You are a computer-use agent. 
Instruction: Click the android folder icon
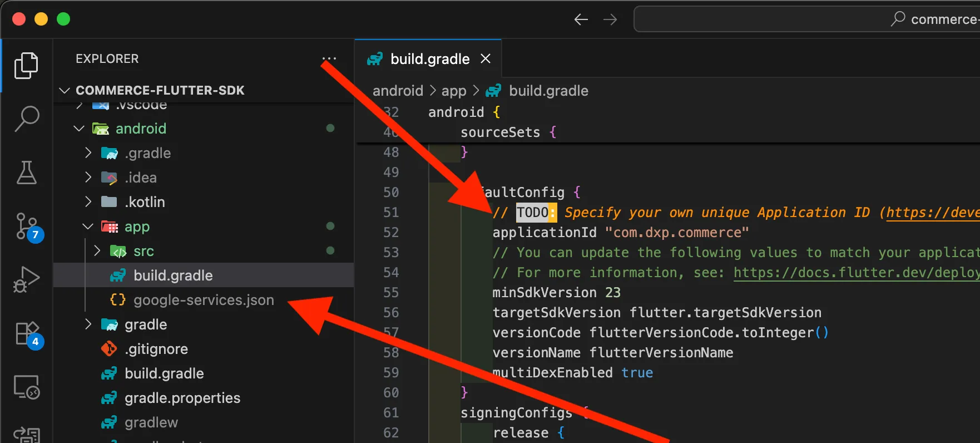(x=100, y=129)
